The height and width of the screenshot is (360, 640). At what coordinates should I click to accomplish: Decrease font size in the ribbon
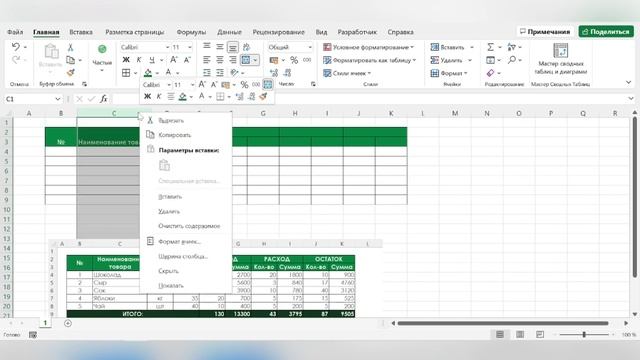coord(187,60)
